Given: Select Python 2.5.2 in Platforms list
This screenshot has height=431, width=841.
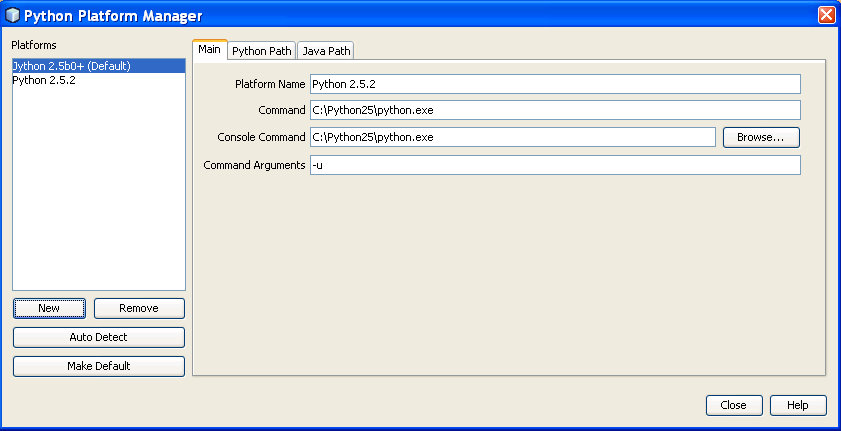Looking at the screenshot, I should coord(99,80).
